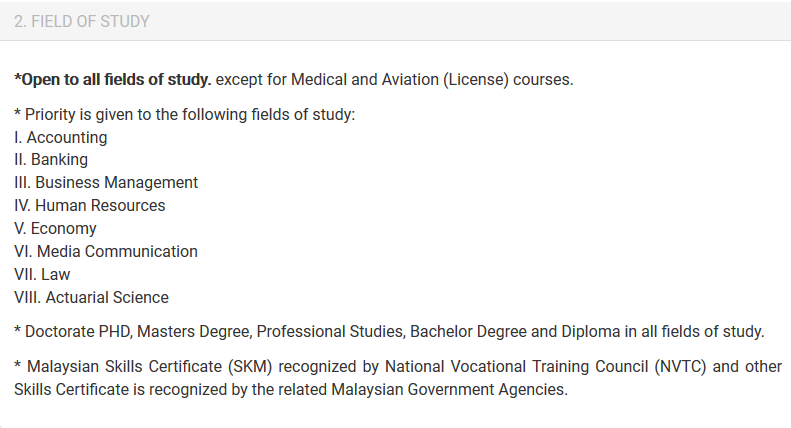This screenshot has width=791, height=428.
Task: Click the Media Communication entry
Action: (106, 251)
